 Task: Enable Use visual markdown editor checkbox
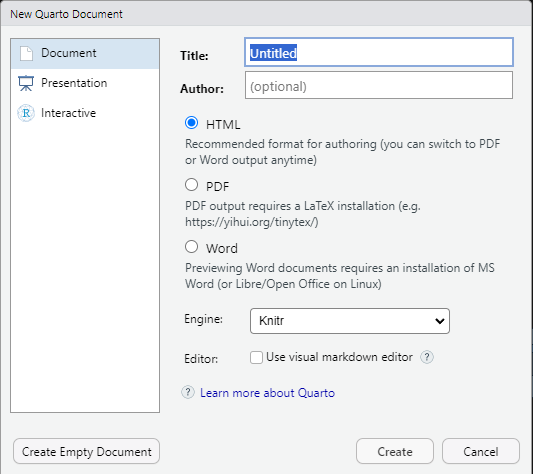[x=256, y=357]
